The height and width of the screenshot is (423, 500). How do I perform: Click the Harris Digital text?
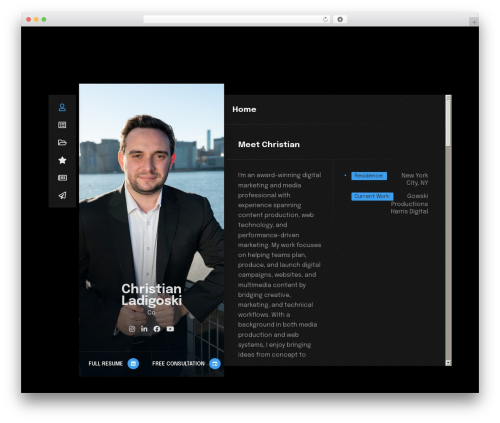click(409, 211)
